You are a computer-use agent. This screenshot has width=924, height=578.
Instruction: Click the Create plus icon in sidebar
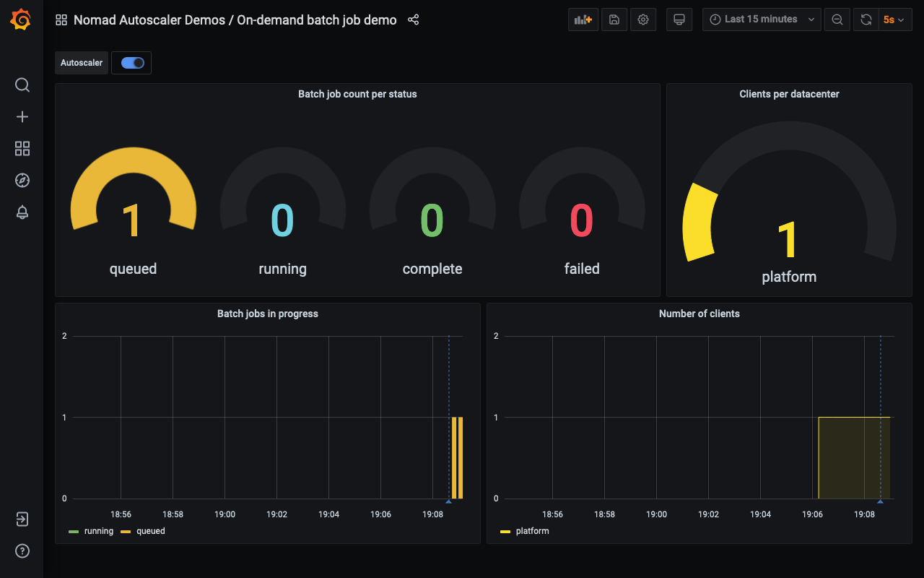coord(22,117)
